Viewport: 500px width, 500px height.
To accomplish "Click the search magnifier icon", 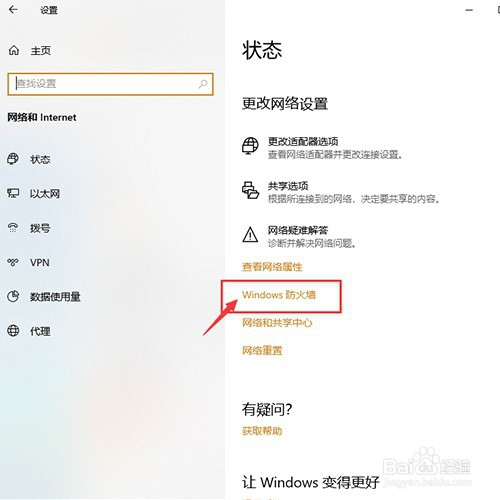I will pyautogui.click(x=203, y=84).
